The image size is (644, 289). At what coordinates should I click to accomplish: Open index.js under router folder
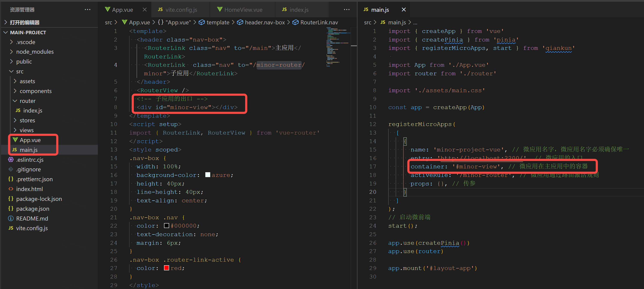(x=49, y=110)
